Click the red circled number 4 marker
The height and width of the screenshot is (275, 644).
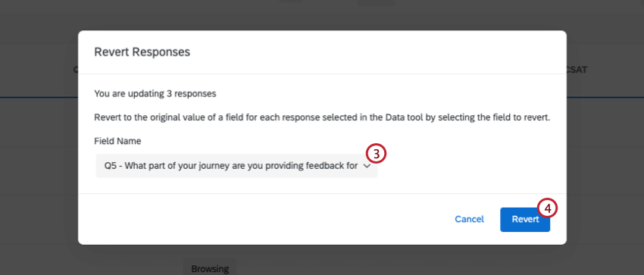[x=548, y=208]
